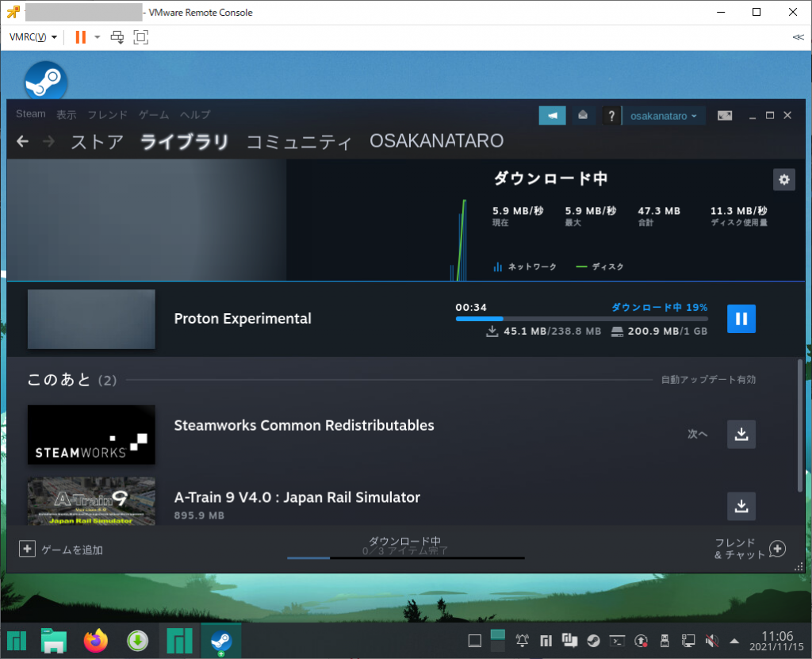Click the Steamworks thumbnail image
Image resolution: width=812 pixels, height=659 pixels.
pyautogui.click(x=91, y=435)
